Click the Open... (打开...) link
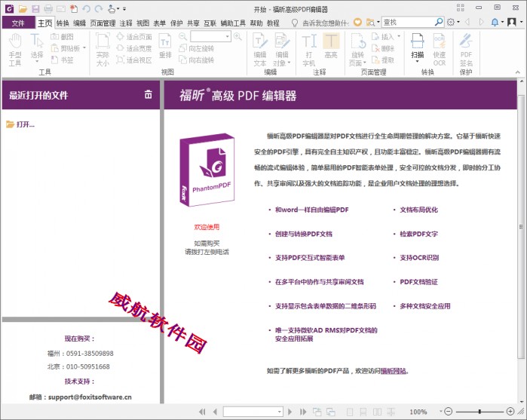The width and height of the screenshot is (527, 420). (x=25, y=124)
